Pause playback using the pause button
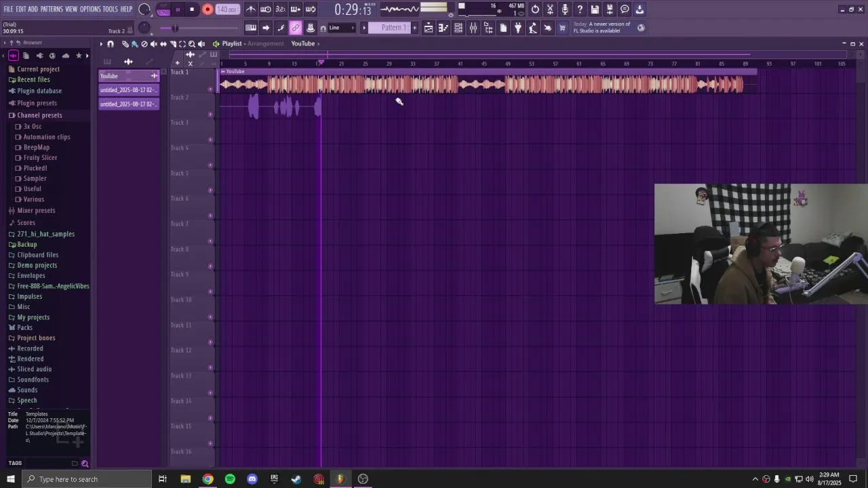 coord(178,9)
